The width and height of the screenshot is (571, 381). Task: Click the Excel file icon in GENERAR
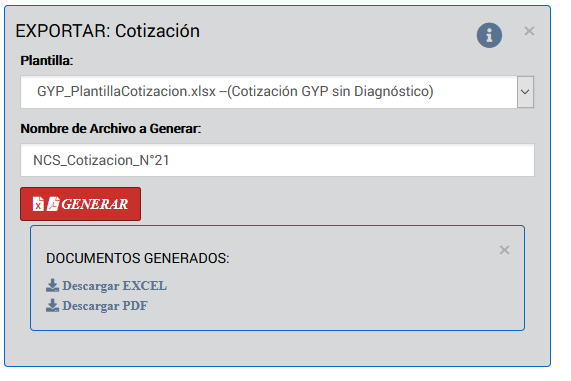(x=38, y=204)
